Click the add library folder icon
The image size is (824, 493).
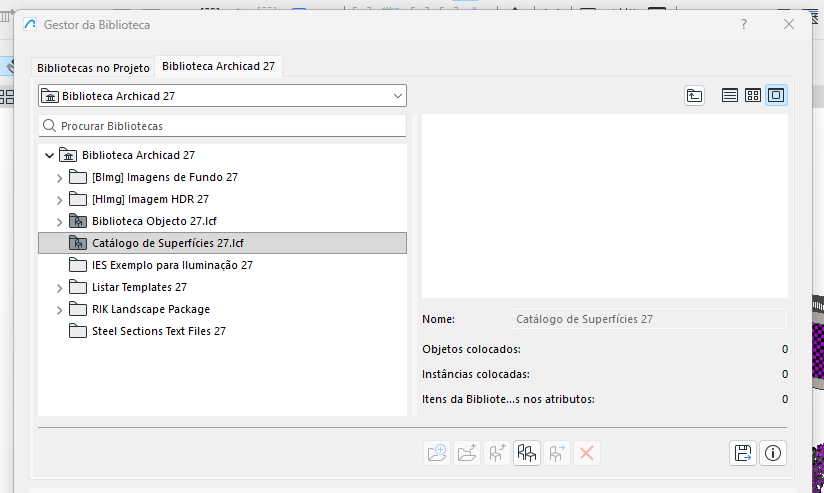[x=437, y=453]
